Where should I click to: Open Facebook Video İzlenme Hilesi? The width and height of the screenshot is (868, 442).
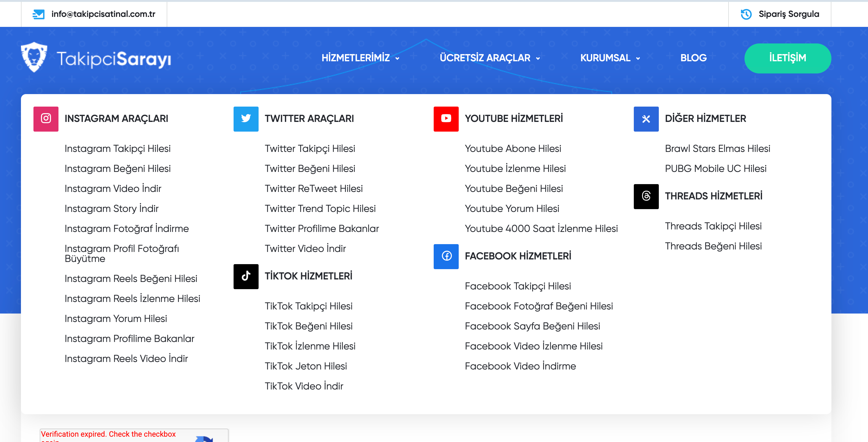[534, 346]
